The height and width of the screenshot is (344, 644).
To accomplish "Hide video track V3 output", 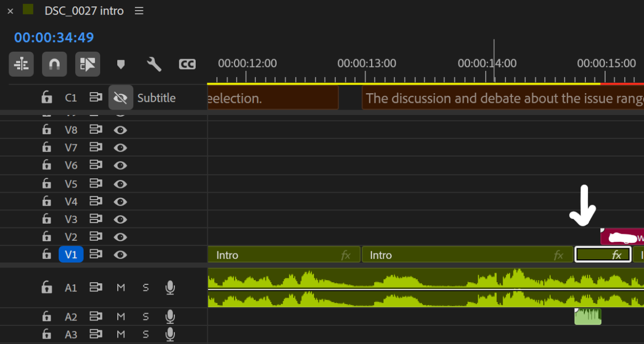I will point(120,219).
